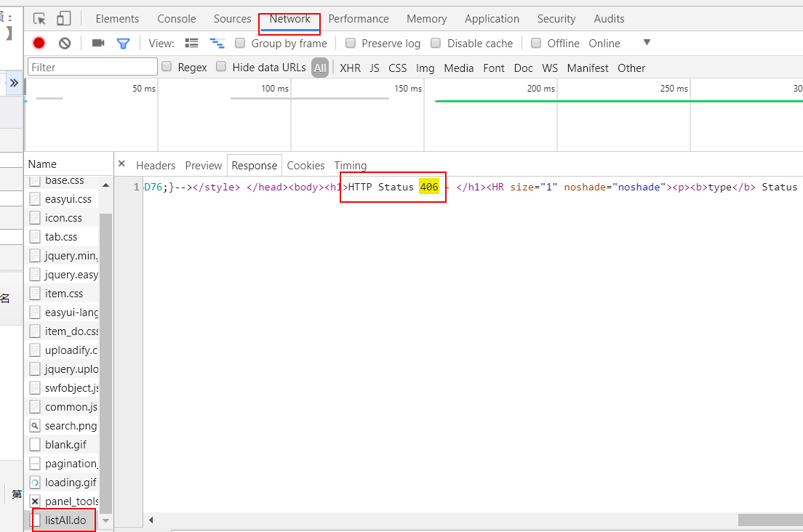Toggle the filter funnel icon
Viewport: 803px width, 532px height.
(123, 44)
